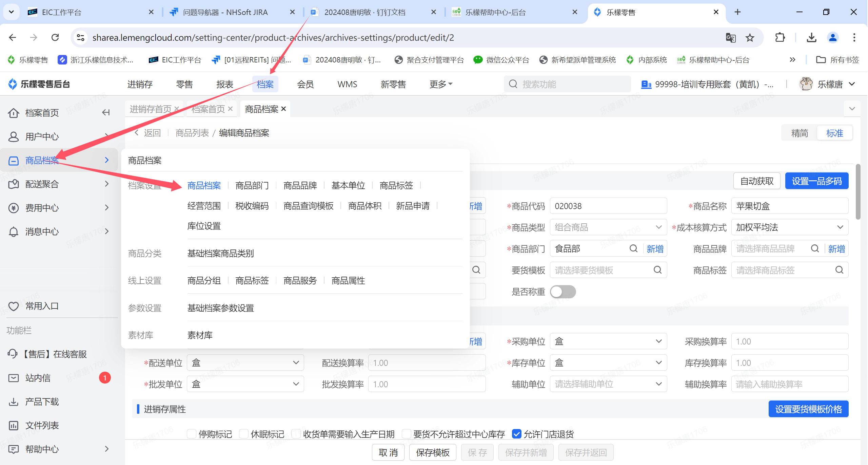Switch to the 进销存首页 tab
The image size is (868, 465).
151,109
